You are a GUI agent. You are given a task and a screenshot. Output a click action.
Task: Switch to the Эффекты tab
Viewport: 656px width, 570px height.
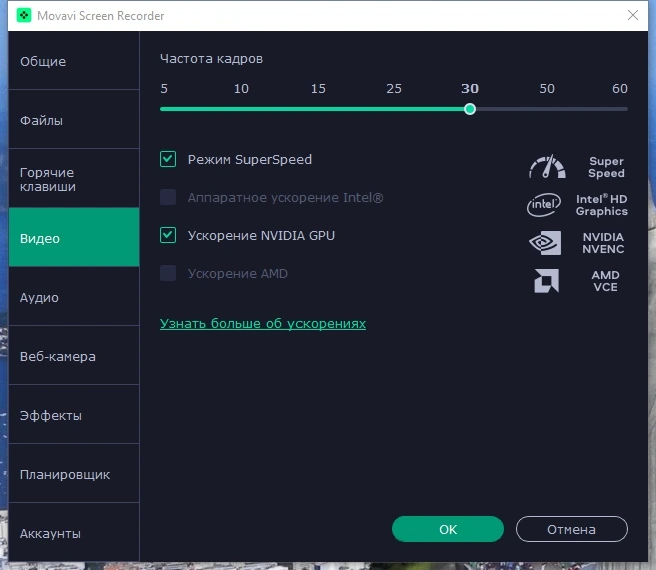pyautogui.click(x=74, y=415)
